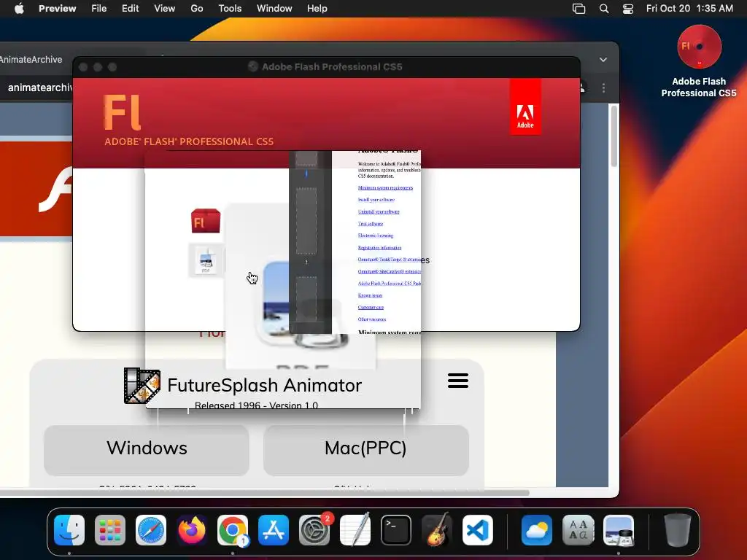Image resolution: width=747 pixels, height=560 pixels.
Task: Select the first page thumbnail in Preview sidebar
Action: (x=306, y=158)
